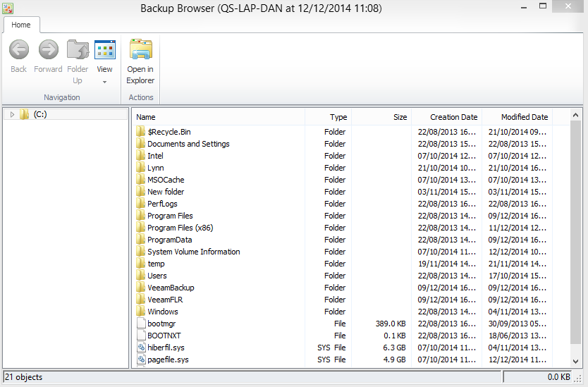Click the creation date of the New folder row
588x387 pixels.
click(x=446, y=192)
